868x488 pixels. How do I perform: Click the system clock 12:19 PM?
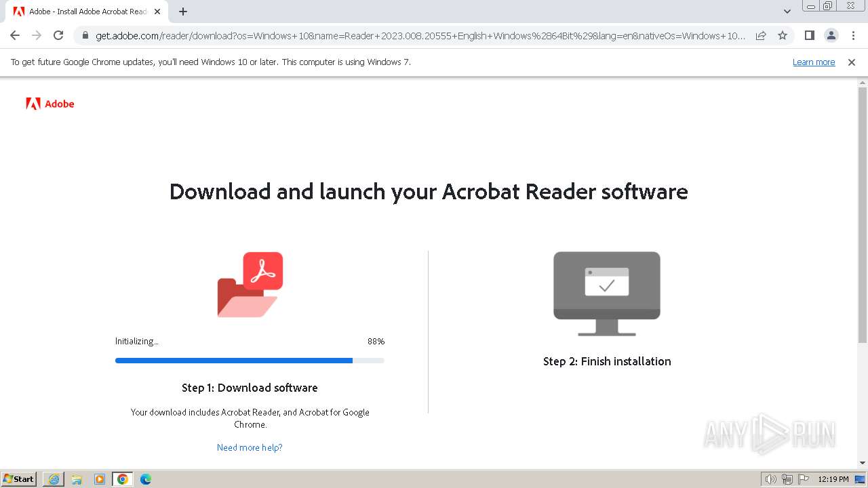[833, 479]
